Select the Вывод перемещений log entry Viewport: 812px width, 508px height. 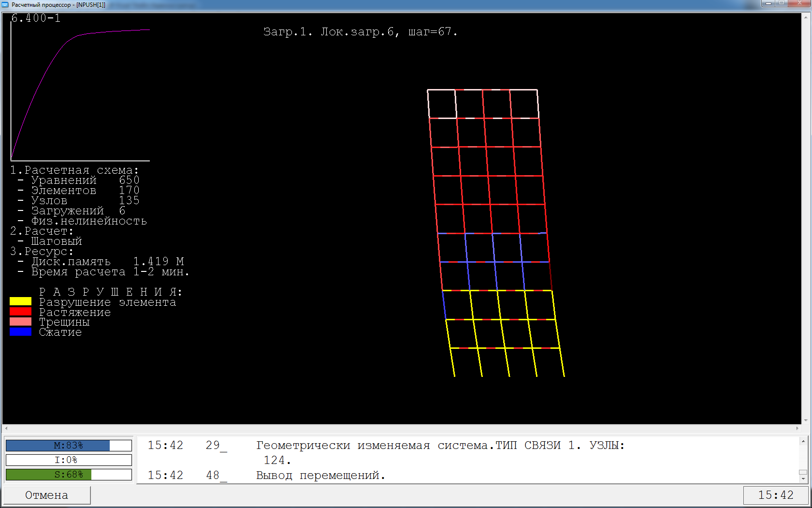(320, 476)
